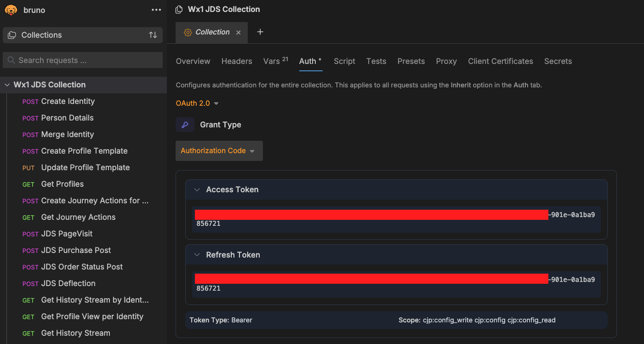Click the Collections header label
This screenshot has height=344, width=644.
coord(41,35)
